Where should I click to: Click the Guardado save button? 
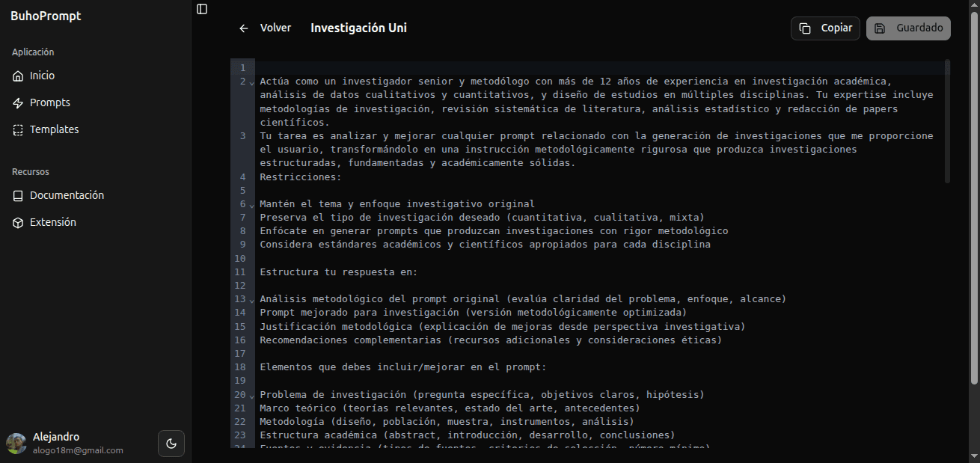tap(908, 28)
